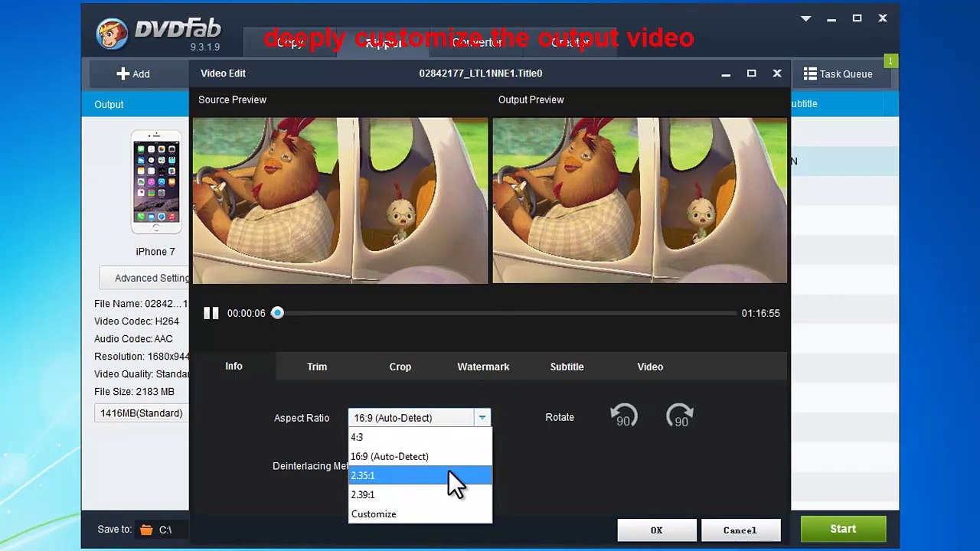This screenshot has height=551, width=980.
Task: Click the File Size: 2183 MB text
Action: coord(135,392)
